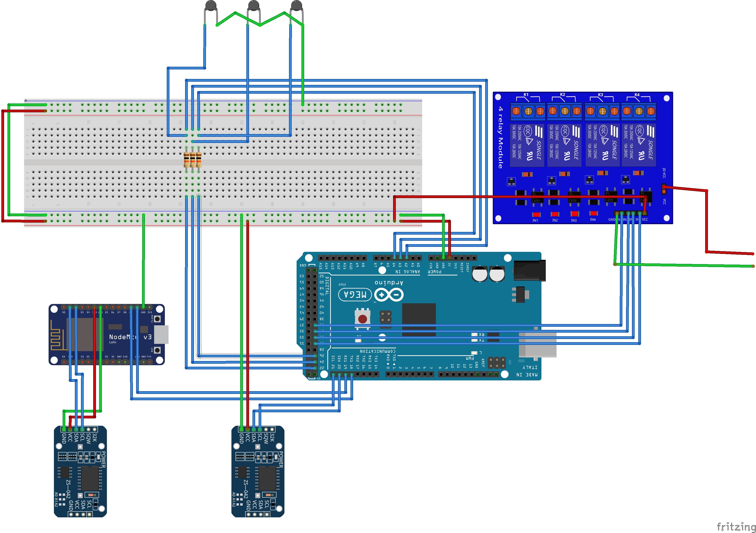756x533 pixels.
Task: Select the right ZS-042 RTC module
Action: 258,472
